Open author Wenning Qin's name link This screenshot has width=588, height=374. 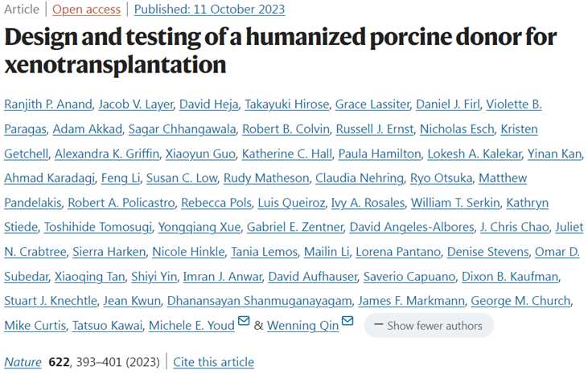coord(302,326)
